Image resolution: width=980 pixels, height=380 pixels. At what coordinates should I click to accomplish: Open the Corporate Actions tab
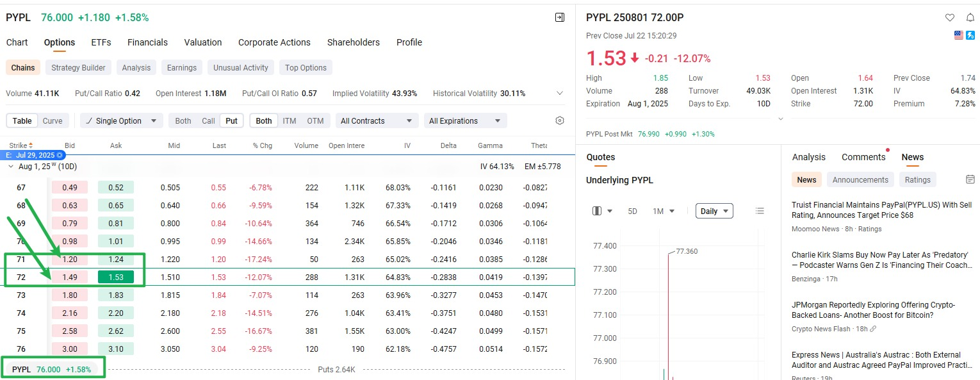[274, 42]
